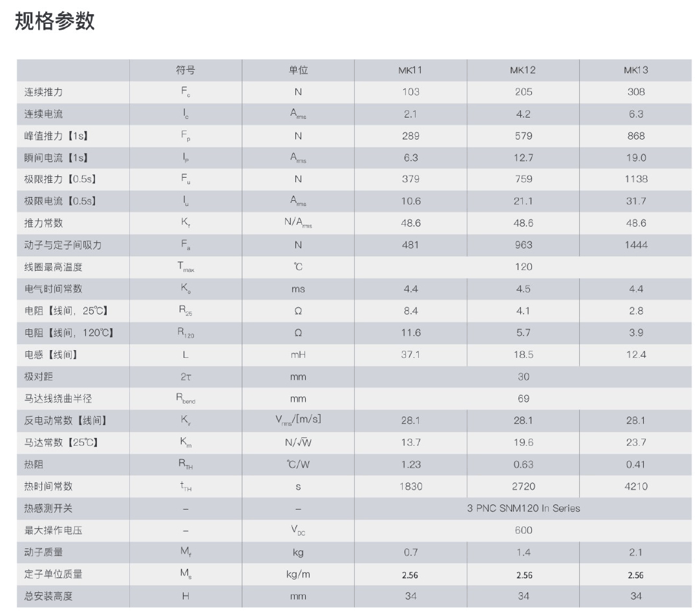Select the 600 maximum operating voltage value

[524, 530]
